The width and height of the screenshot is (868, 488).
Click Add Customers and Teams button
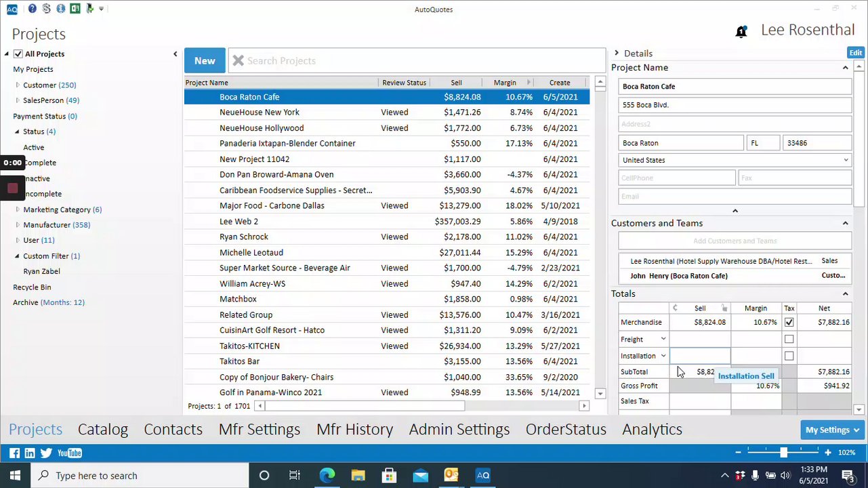coord(735,241)
